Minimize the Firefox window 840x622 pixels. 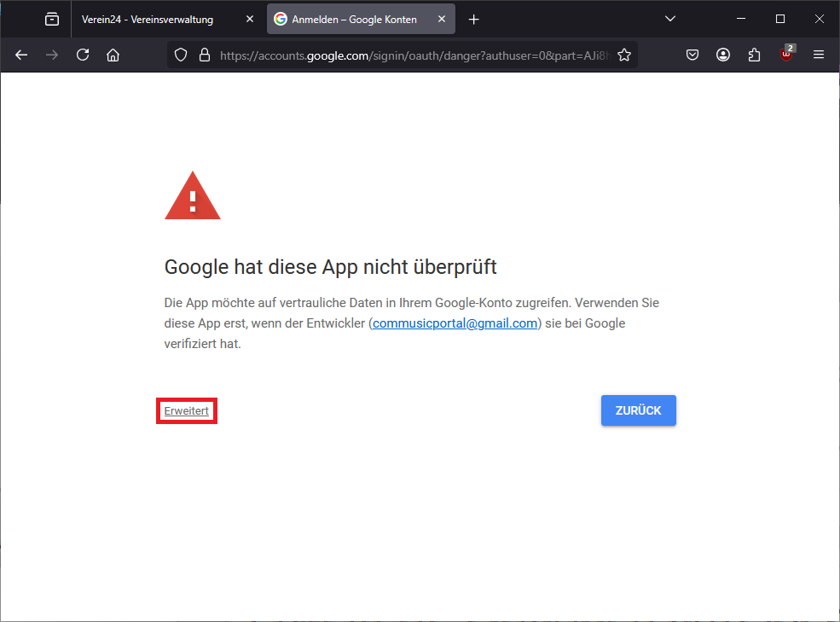click(x=741, y=19)
